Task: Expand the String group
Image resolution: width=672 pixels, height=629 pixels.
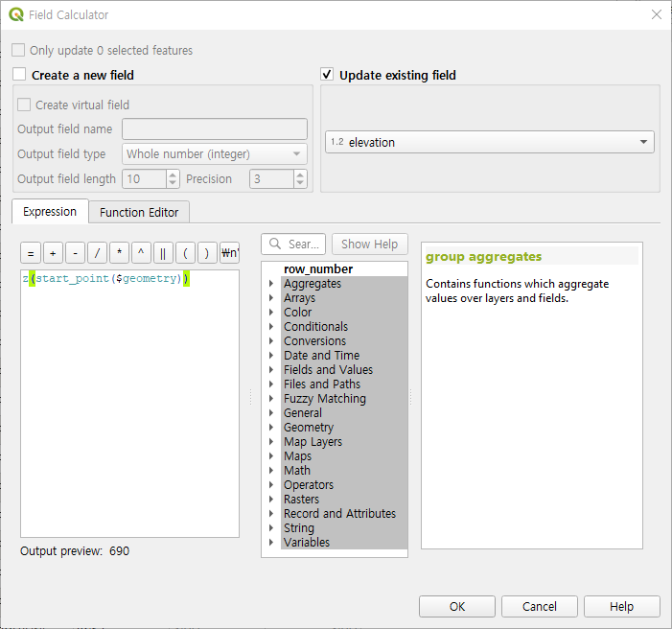Action: click(x=271, y=527)
